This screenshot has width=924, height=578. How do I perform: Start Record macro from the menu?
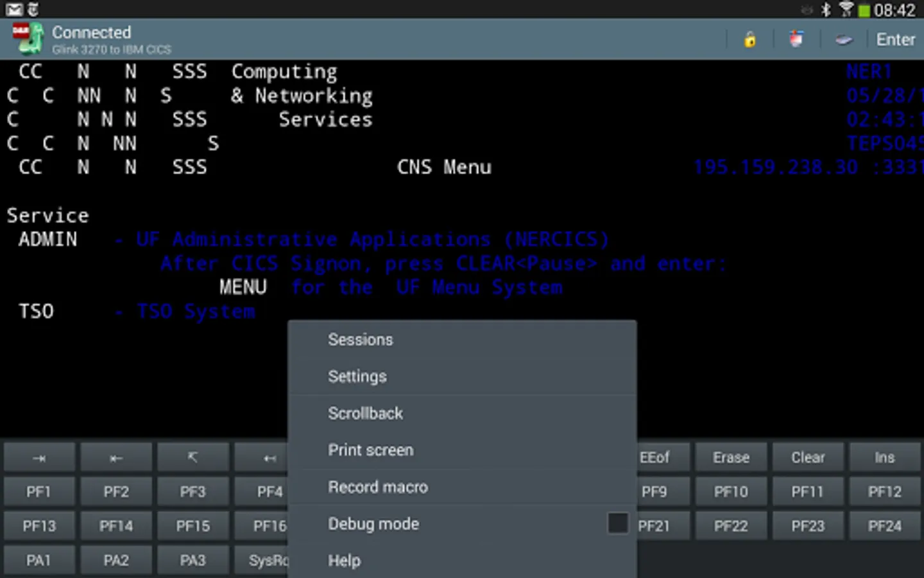click(x=463, y=487)
